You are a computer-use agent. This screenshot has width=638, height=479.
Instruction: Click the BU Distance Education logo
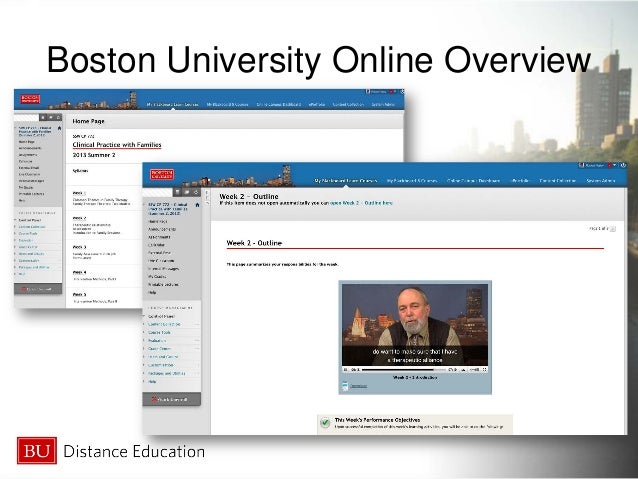111,451
